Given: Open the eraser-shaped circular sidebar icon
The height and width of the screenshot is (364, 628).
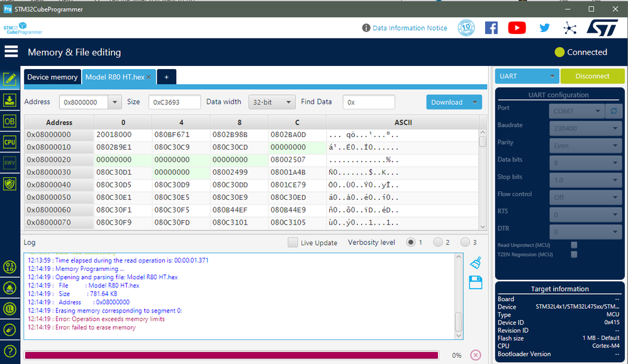Looking at the screenshot, I should pos(9,330).
